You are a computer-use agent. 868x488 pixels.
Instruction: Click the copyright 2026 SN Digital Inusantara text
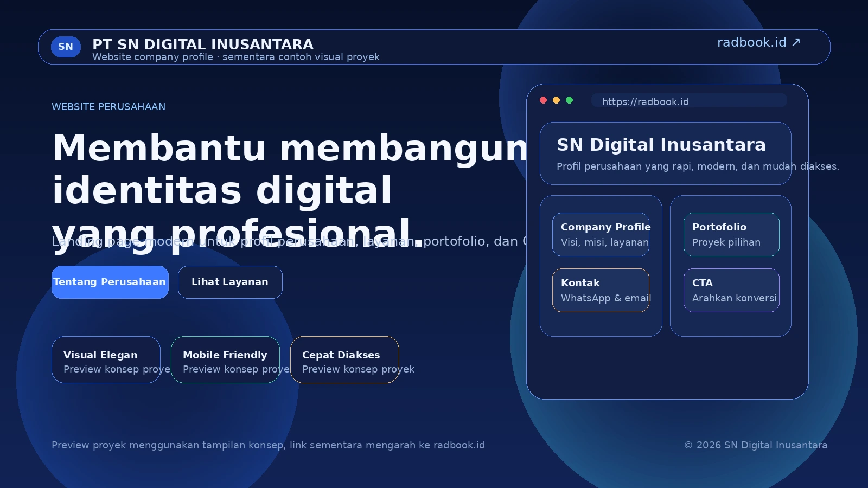coord(756,445)
